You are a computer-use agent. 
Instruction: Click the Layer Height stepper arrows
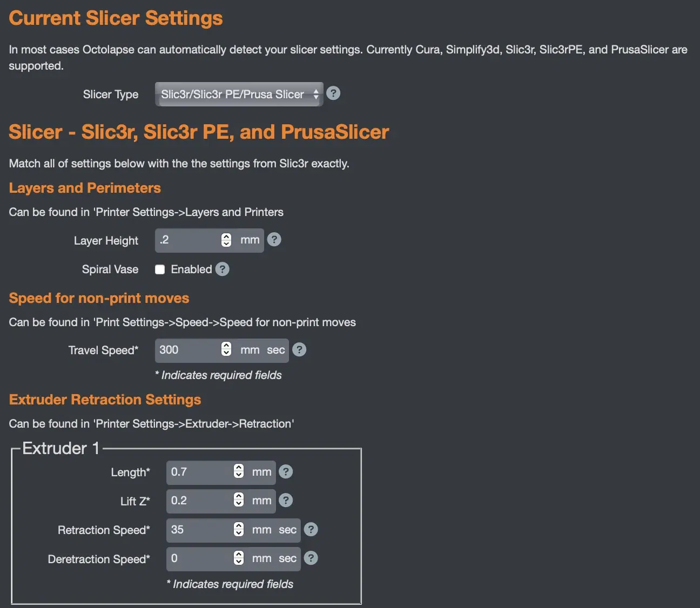coord(226,240)
